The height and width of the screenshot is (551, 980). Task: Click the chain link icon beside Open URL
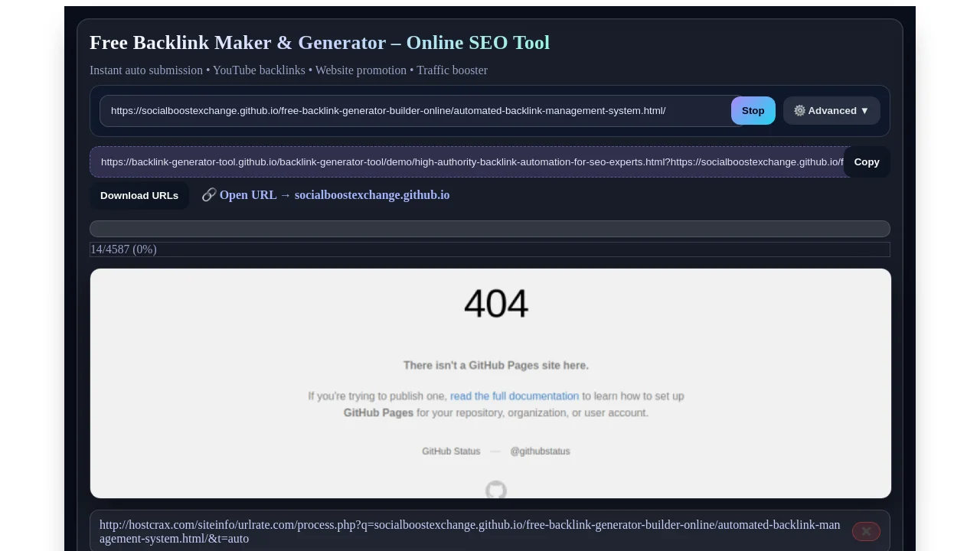tap(209, 195)
